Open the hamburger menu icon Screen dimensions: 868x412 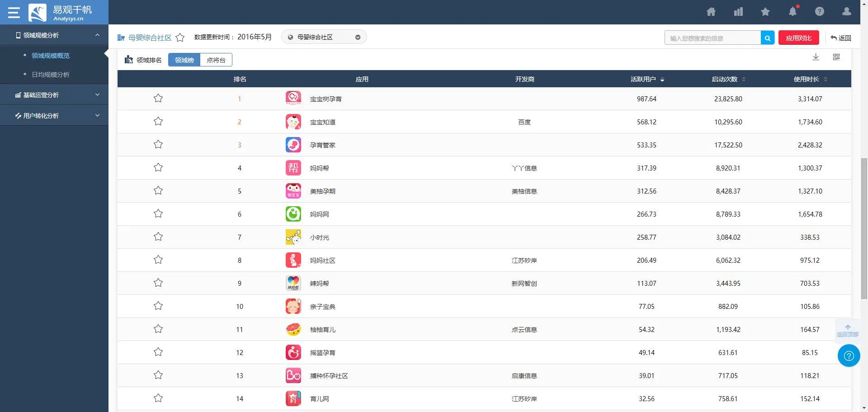coord(14,12)
